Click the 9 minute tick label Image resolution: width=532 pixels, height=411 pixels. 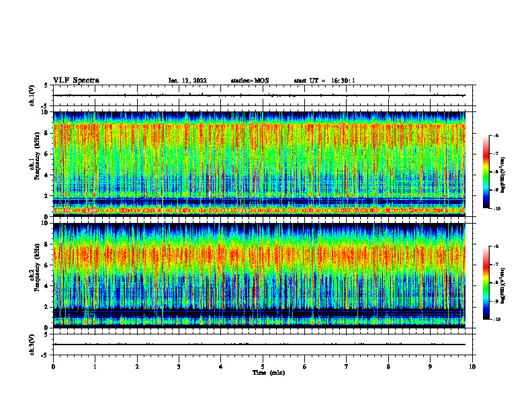430,367
